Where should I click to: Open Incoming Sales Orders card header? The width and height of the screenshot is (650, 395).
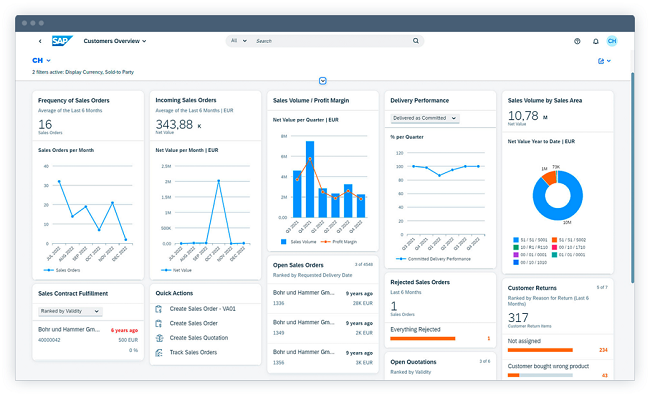[x=205, y=116]
